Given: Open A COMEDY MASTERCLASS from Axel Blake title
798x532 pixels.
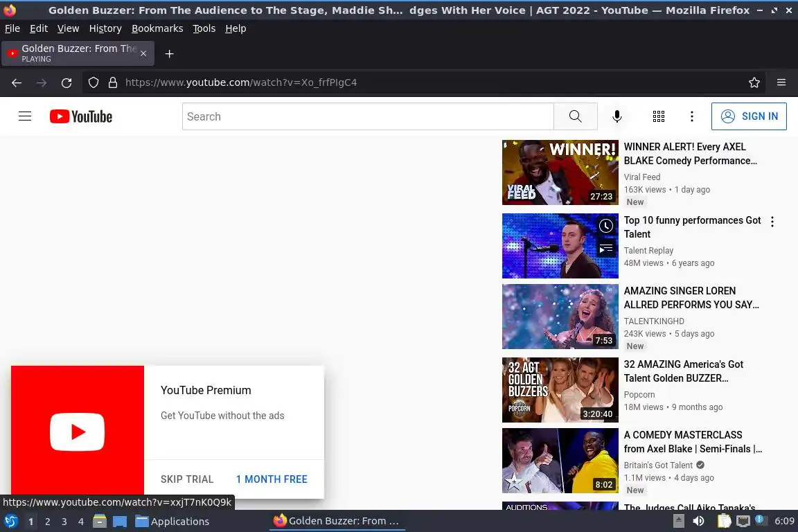Looking at the screenshot, I should (693, 442).
